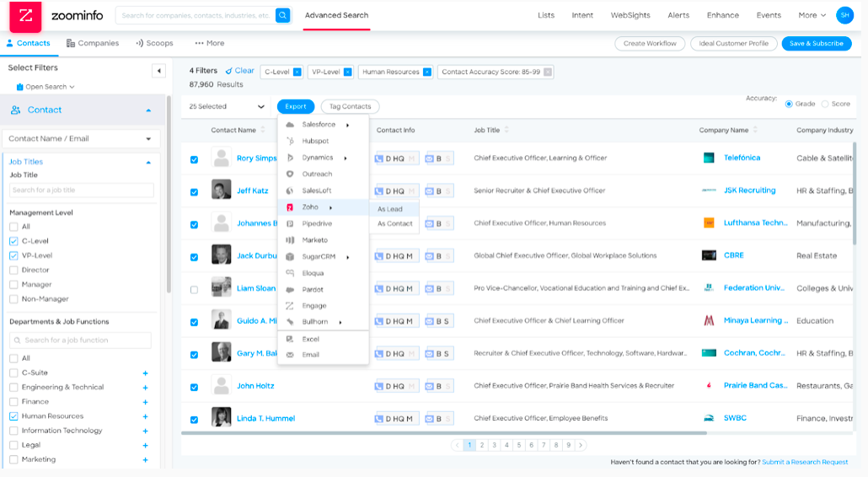The height and width of the screenshot is (477, 868).
Task: Click the Telefónica company logo
Action: click(709, 158)
